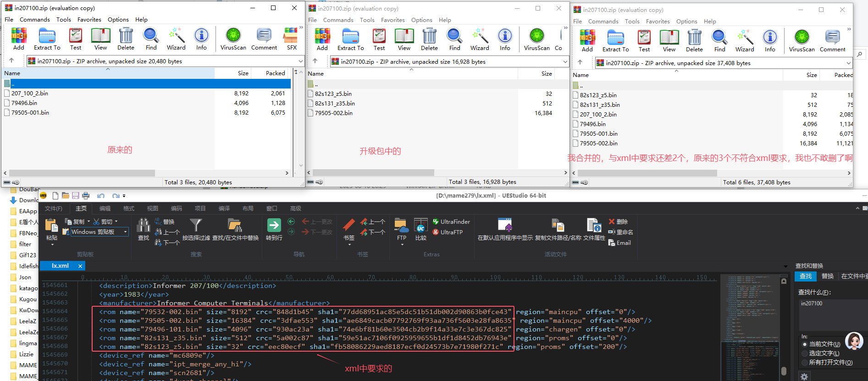Click the red 书签 bookmark icon
The height and width of the screenshot is (381, 868).
349,226
